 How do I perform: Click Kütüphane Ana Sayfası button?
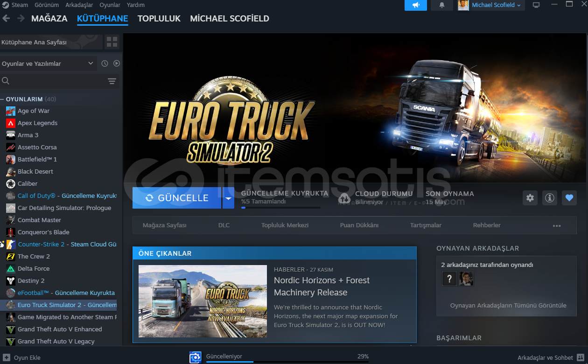pos(51,42)
